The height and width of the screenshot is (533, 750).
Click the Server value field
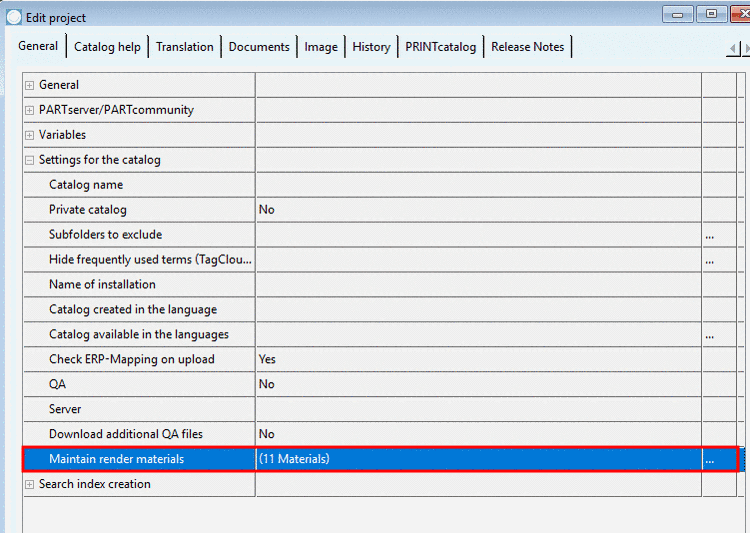point(479,409)
